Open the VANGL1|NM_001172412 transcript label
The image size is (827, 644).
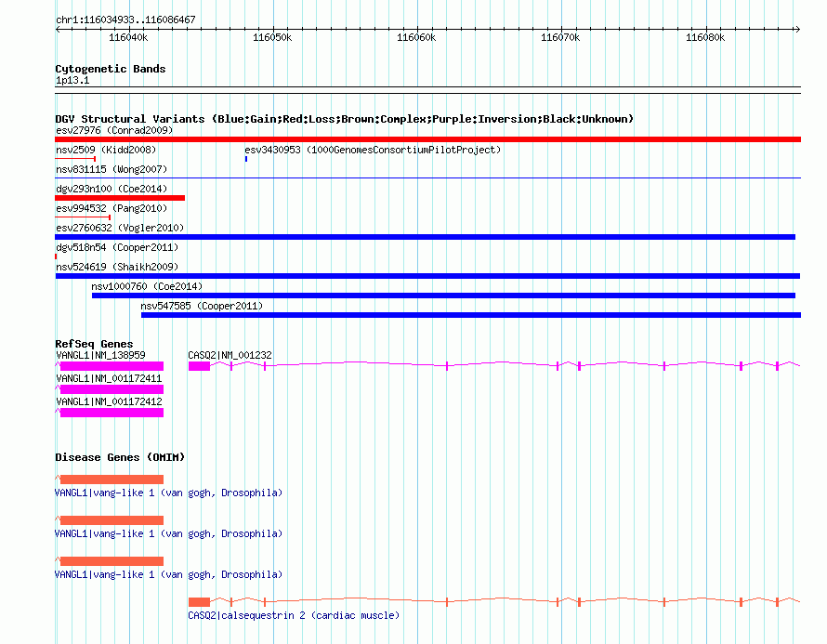pos(109,401)
